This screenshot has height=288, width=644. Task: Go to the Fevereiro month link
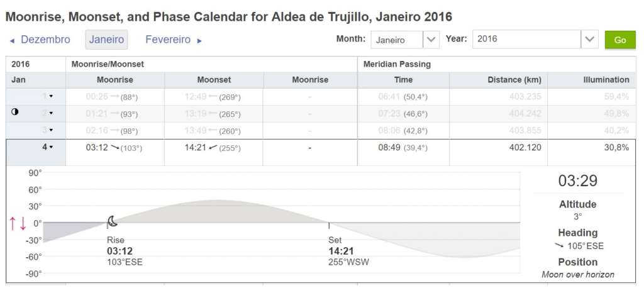(168, 40)
